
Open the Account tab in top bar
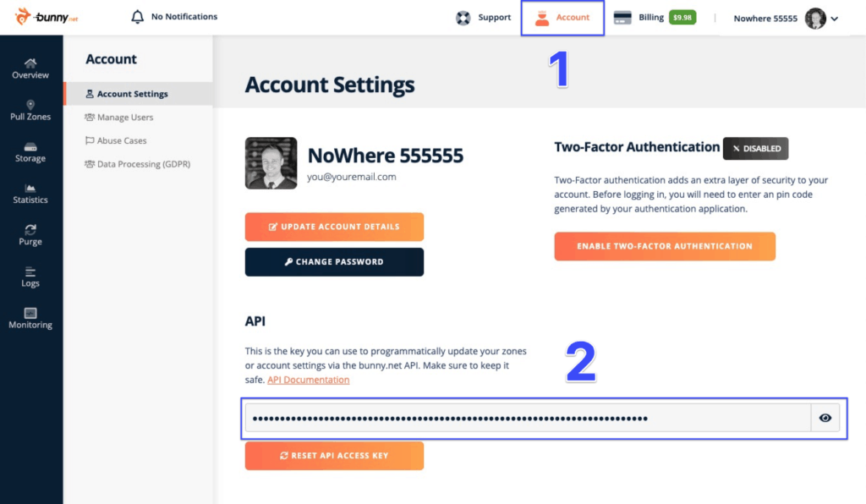[562, 18]
